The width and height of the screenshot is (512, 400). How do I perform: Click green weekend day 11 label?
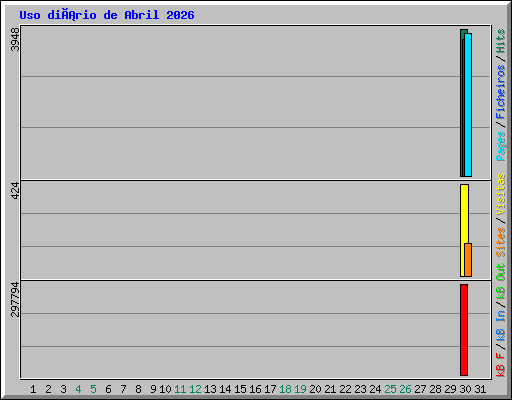coord(180,389)
